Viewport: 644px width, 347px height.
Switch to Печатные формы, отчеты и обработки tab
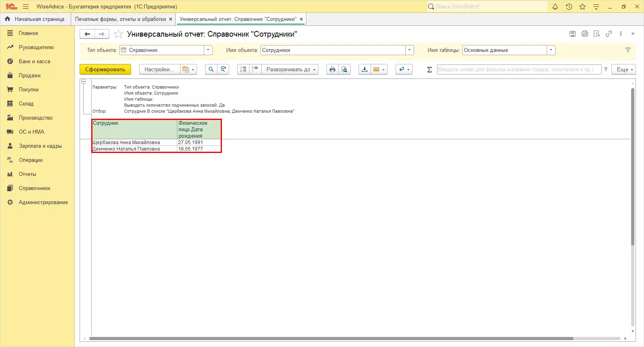120,19
